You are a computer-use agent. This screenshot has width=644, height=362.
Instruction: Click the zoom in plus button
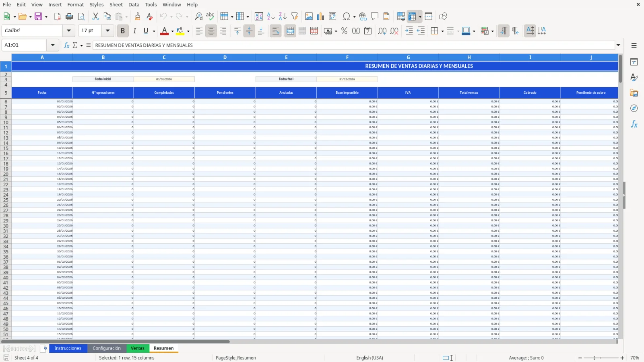coord(622,358)
